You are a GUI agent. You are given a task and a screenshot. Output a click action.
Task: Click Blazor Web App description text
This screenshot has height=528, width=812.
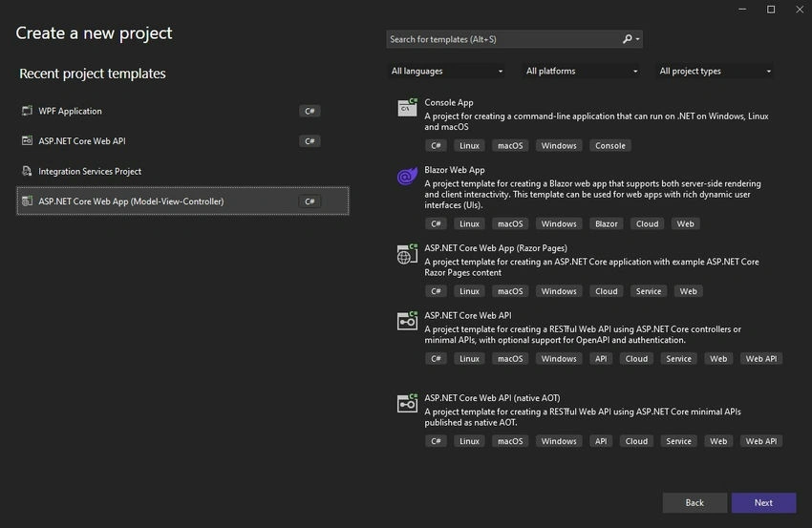(592, 194)
